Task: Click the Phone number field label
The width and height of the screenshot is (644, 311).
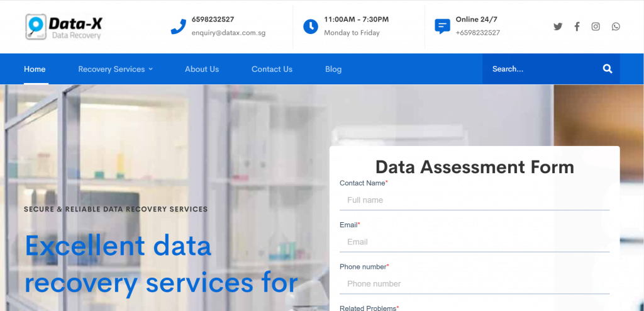Action: [364, 267]
